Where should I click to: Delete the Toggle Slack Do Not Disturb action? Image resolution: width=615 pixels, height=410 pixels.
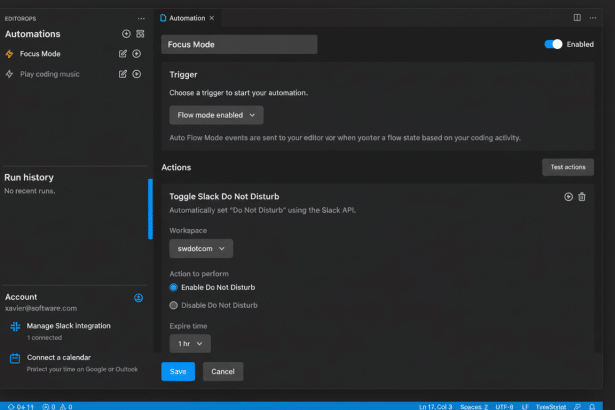click(582, 197)
